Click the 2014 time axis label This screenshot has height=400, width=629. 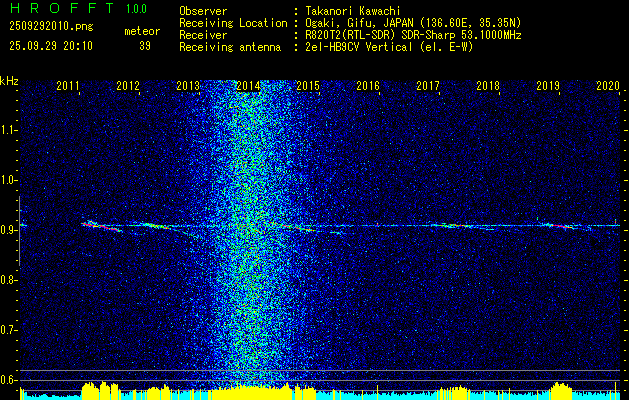pyautogui.click(x=248, y=85)
